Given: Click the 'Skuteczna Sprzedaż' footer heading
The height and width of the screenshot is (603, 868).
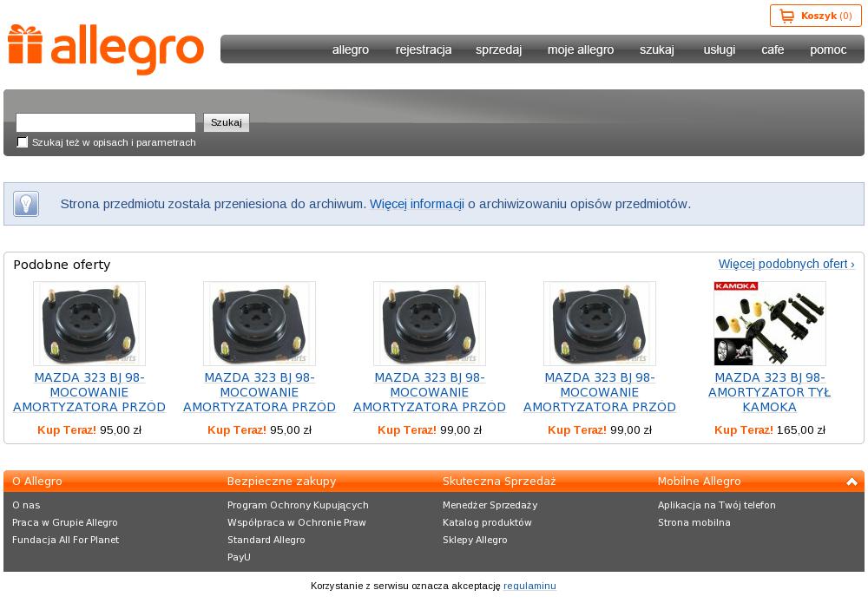Looking at the screenshot, I should pos(499,482).
